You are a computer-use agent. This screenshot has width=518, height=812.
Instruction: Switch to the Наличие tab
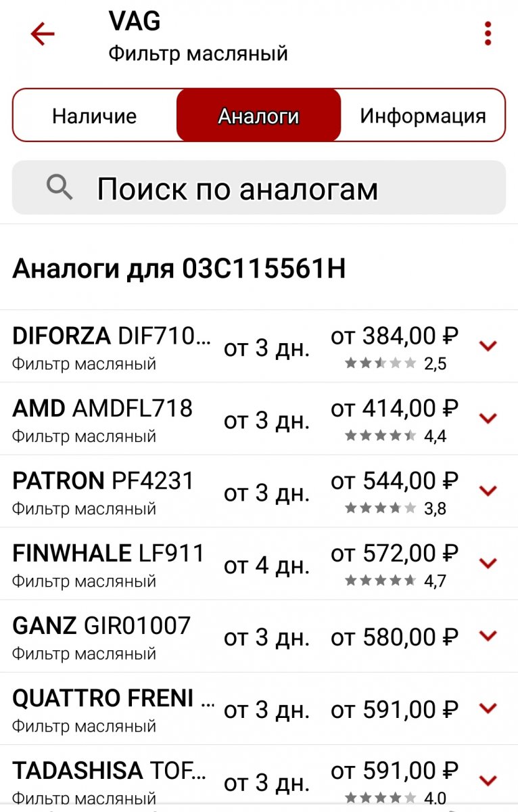pyautogui.click(x=95, y=116)
